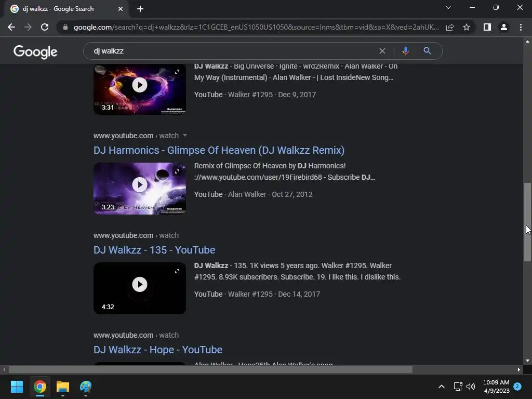
Task: Click the scroll down arrow
Action: pyautogui.click(x=527, y=361)
